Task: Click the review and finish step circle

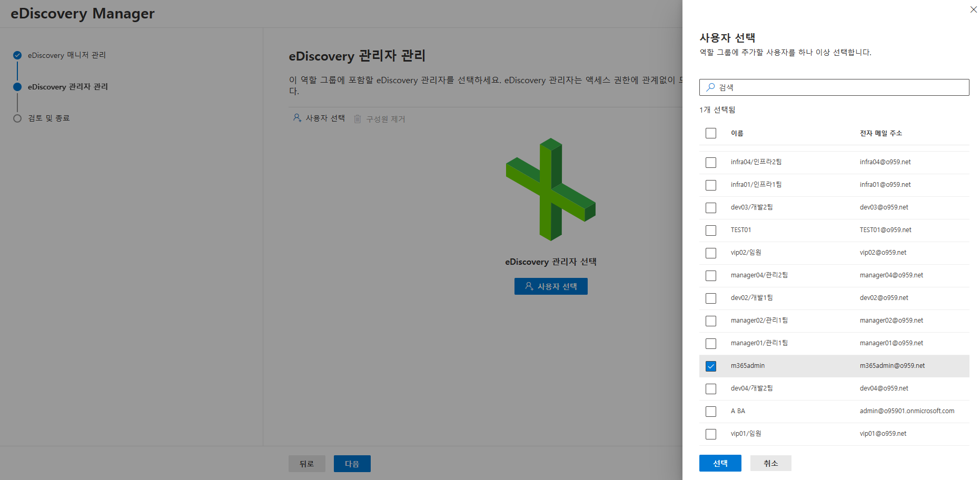Action: 17,118
